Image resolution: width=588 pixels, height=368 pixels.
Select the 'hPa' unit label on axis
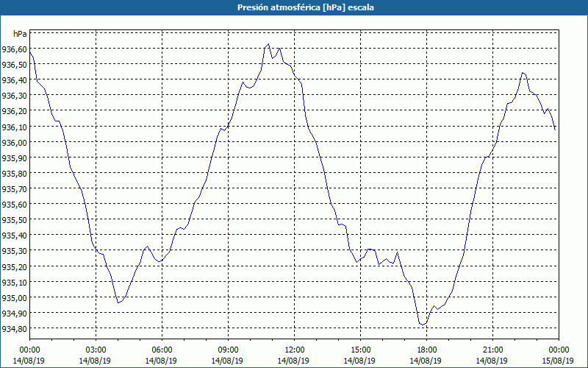point(20,34)
